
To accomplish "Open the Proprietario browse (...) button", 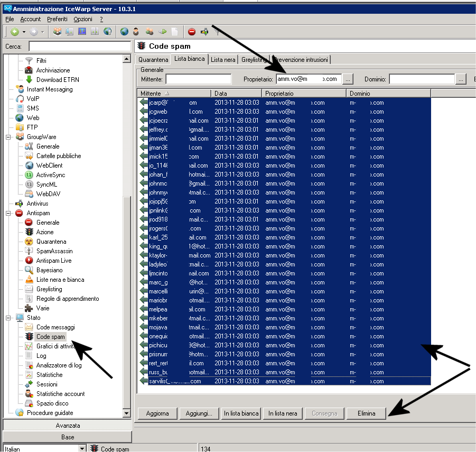I will point(348,79).
